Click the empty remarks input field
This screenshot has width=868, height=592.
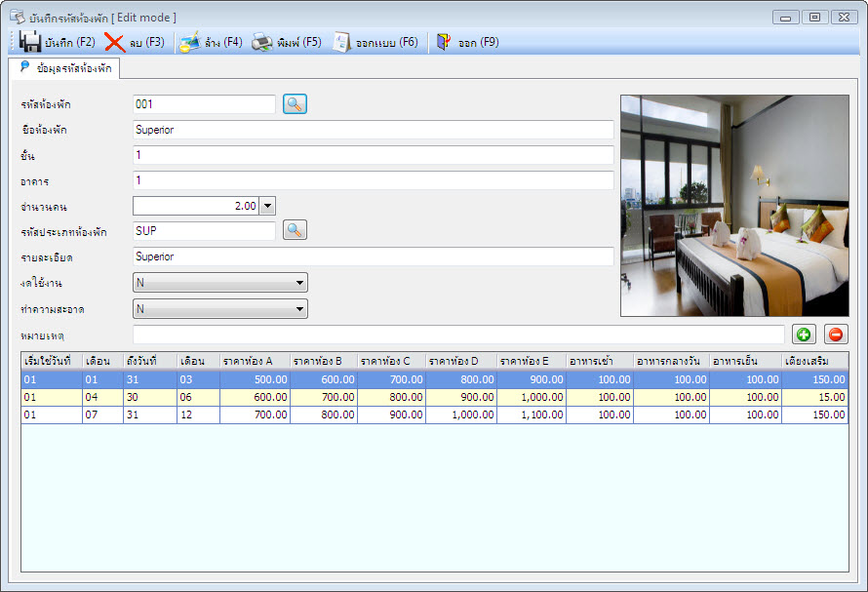point(458,335)
